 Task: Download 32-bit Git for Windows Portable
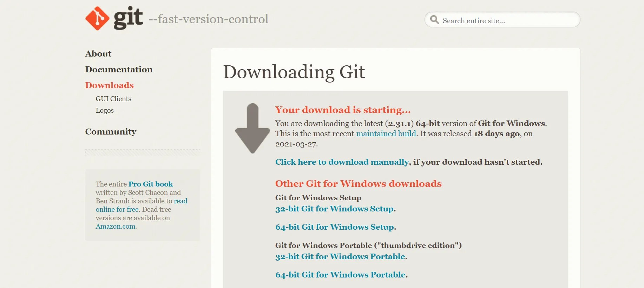coord(340,256)
